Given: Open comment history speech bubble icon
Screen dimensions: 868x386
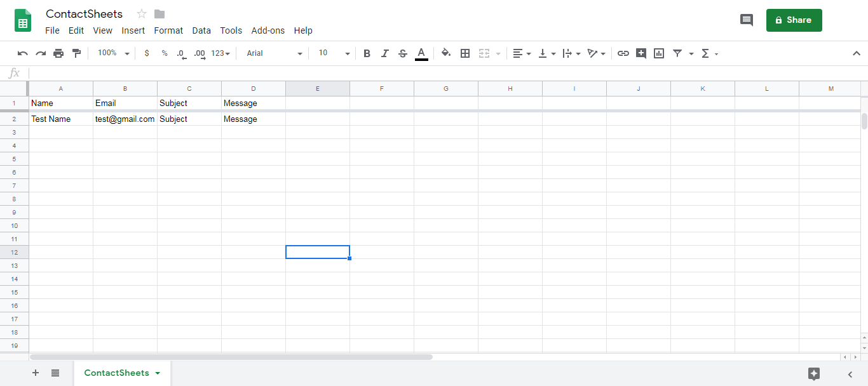Looking at the screenshot, I should 747,20.
